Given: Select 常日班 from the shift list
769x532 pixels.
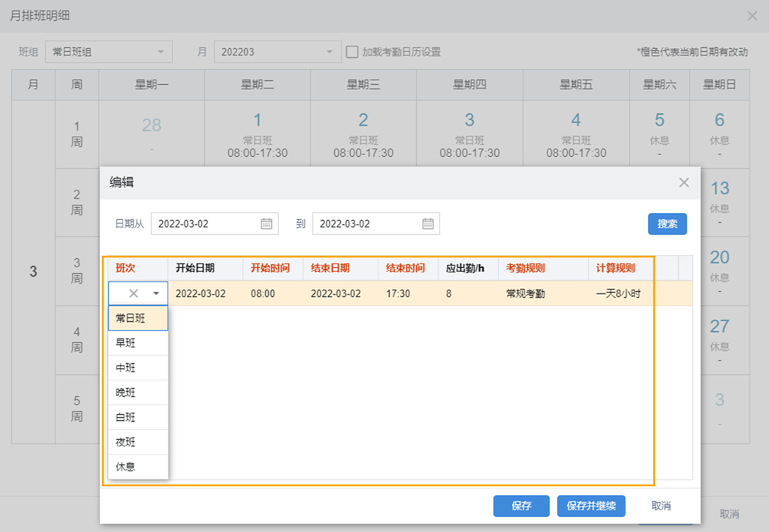Looking at the screenshot, I should (x=138, y=318).
